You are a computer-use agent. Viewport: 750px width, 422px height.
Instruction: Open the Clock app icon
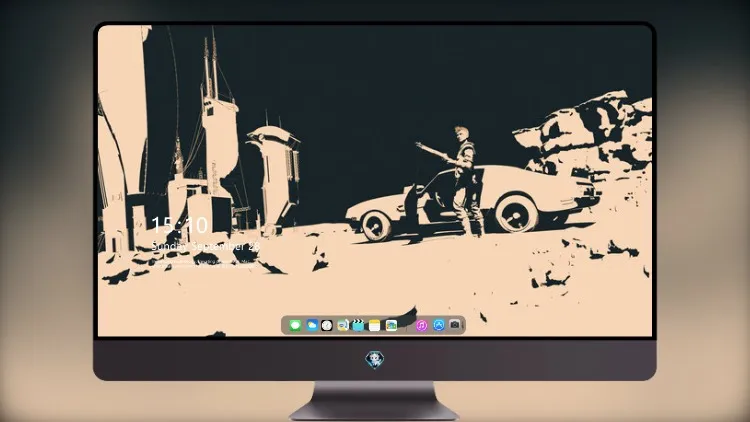tap(327, 325)
